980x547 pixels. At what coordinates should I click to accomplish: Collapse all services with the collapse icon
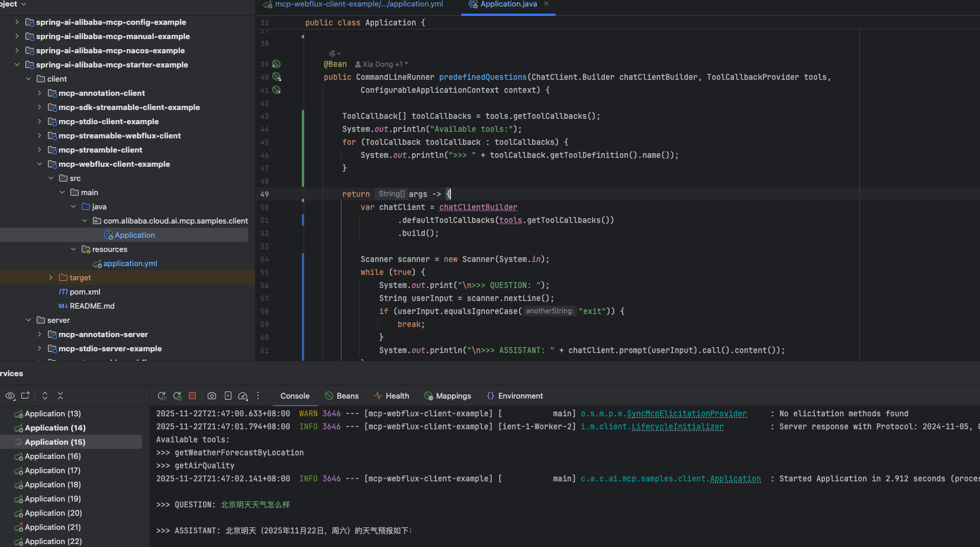(x=60, y=396)
